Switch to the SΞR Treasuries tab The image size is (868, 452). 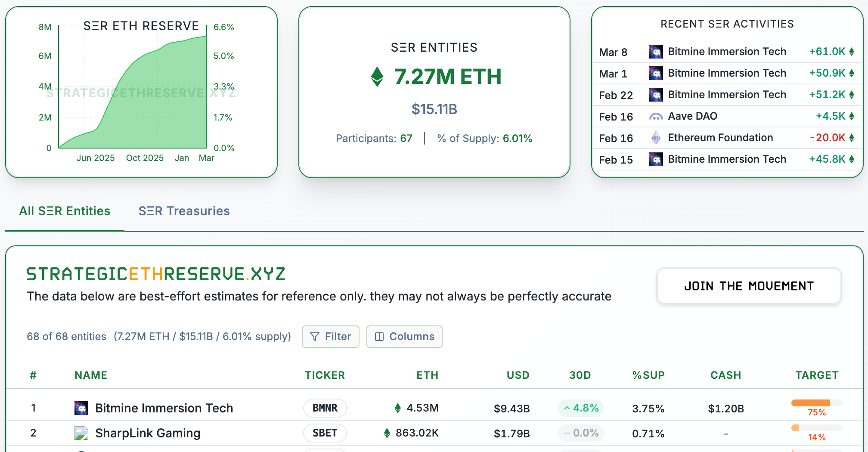184,211
